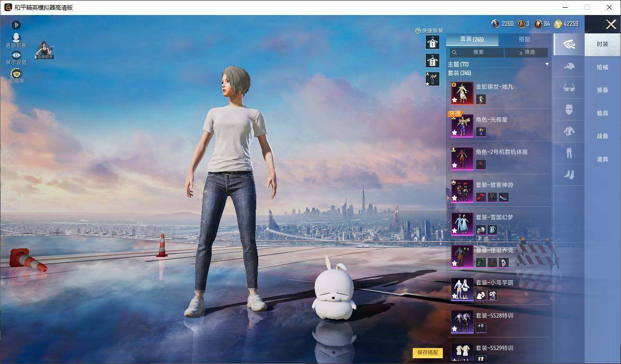Expand the collapsed left side arrow panel
Image resolution: width=621 pixels, height=364 pixels.
(x=16, y=25)
